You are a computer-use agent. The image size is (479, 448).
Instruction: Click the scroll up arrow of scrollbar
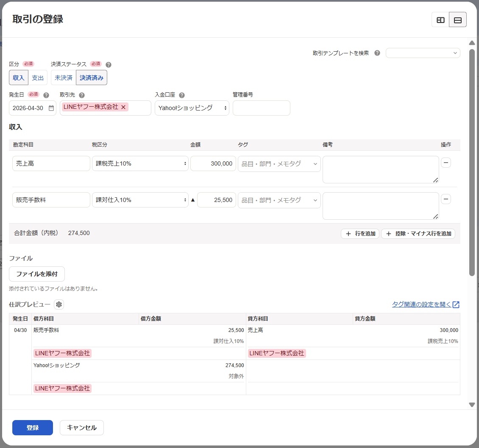click(x=472, y=43)
